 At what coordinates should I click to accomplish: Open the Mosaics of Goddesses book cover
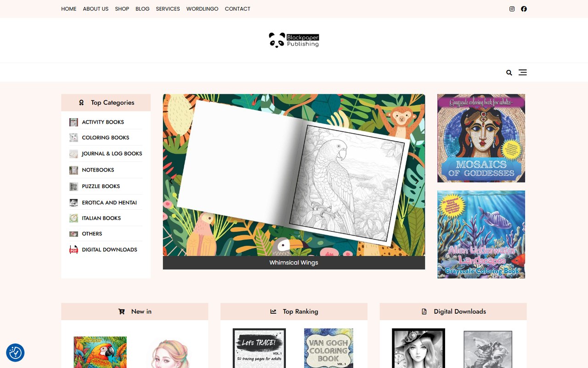[481, 138]
